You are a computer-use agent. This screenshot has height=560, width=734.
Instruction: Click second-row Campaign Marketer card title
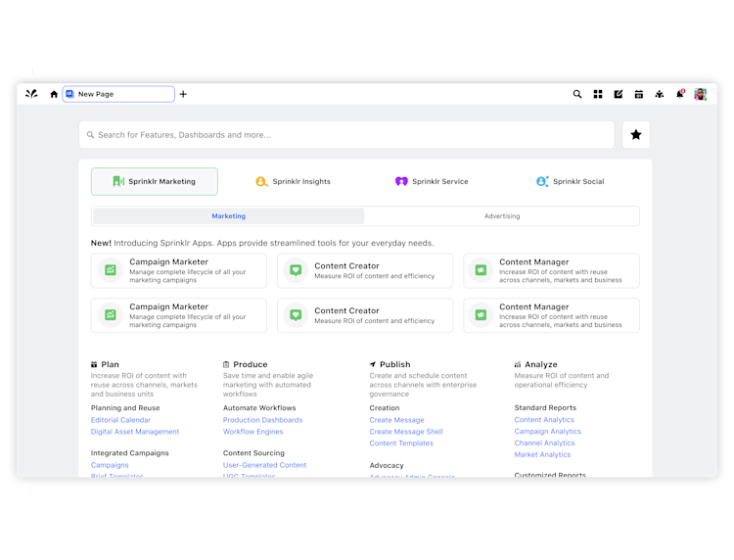168,306
